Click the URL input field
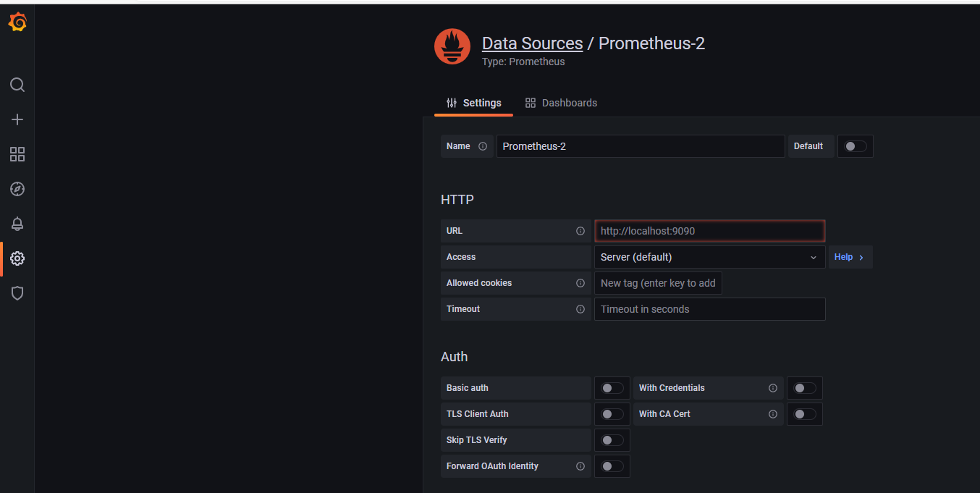980x493 pixels. (x=709, y=231)
